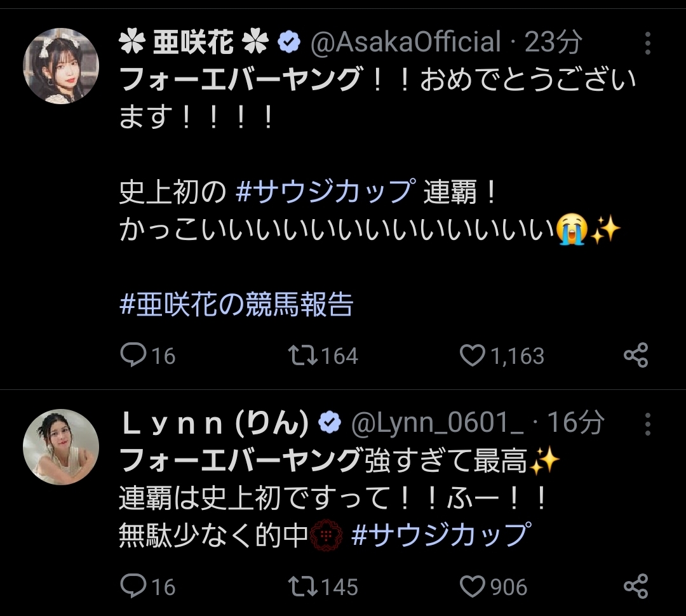Visit the @AsakaOfficial handle
The image size is (686, 616).
(x=405, y=43)
